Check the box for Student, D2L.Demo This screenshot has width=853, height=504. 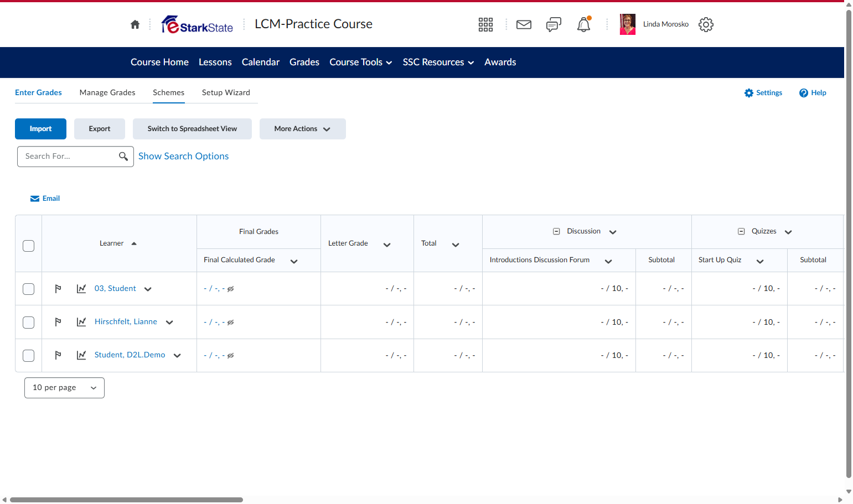[29, 356]
